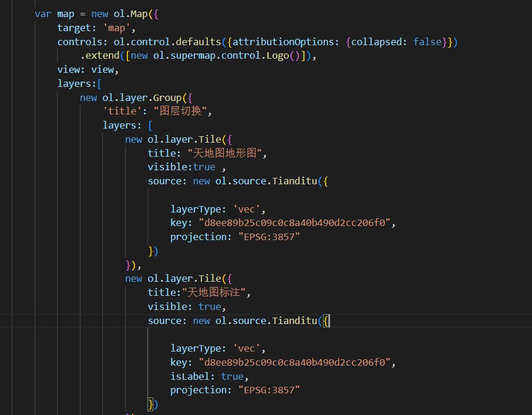Click the 'true' value after isLabel
The height and width of the screenshot is (415, 532).
[x=233, y=376]
